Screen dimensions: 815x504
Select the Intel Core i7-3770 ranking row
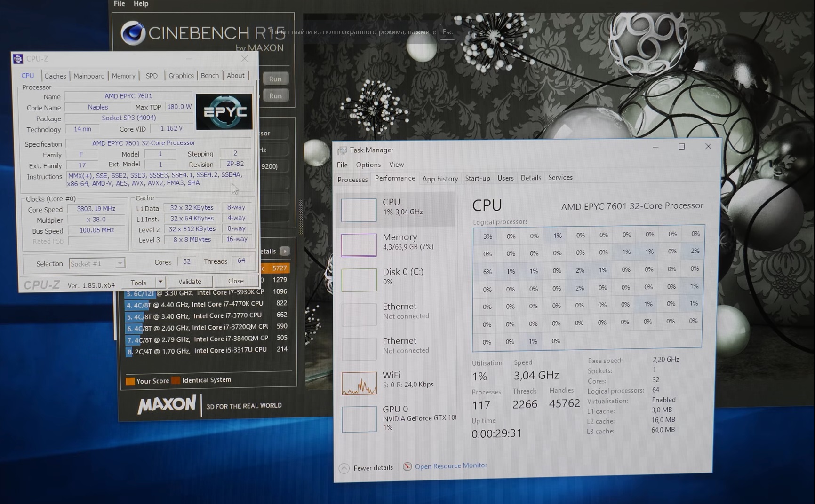pos(207,315)
